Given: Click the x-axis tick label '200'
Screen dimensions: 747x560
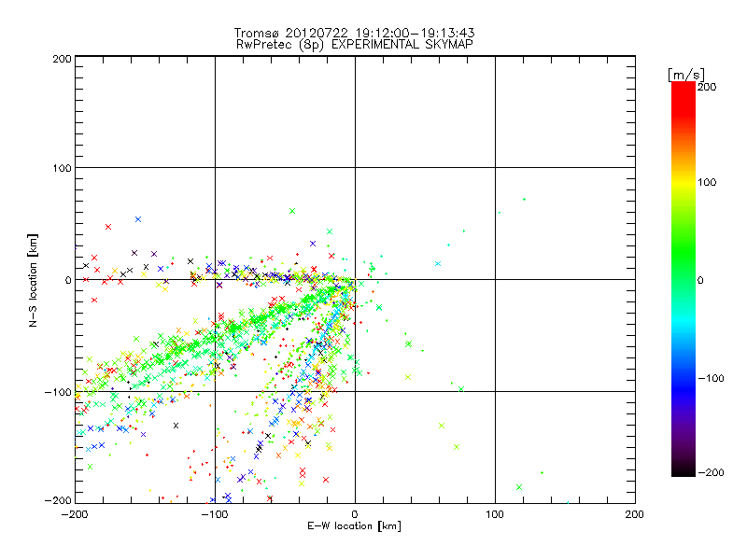Looking at the screenshot, I should click(x=635, y=515).
